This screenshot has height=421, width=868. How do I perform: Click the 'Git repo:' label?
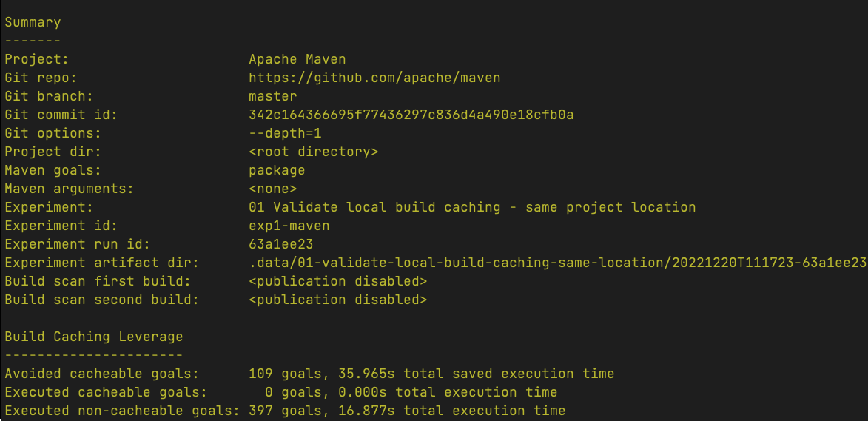pyautogui.click(x=41, y=78)
